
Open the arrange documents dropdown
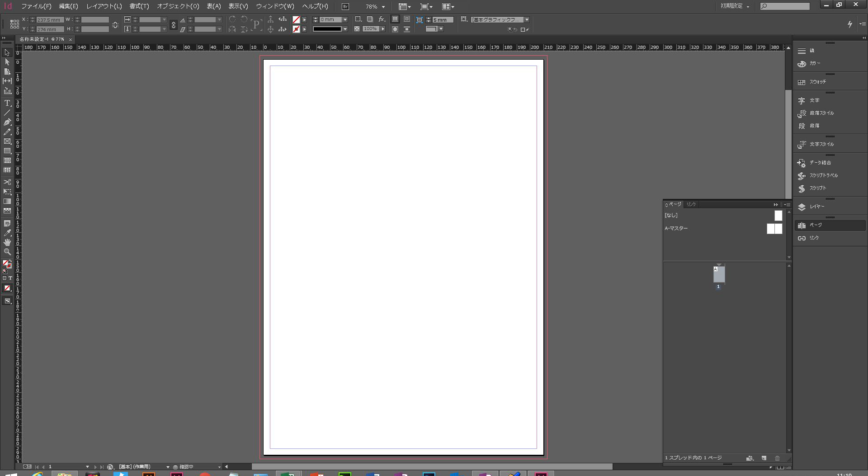coord(448,7)
